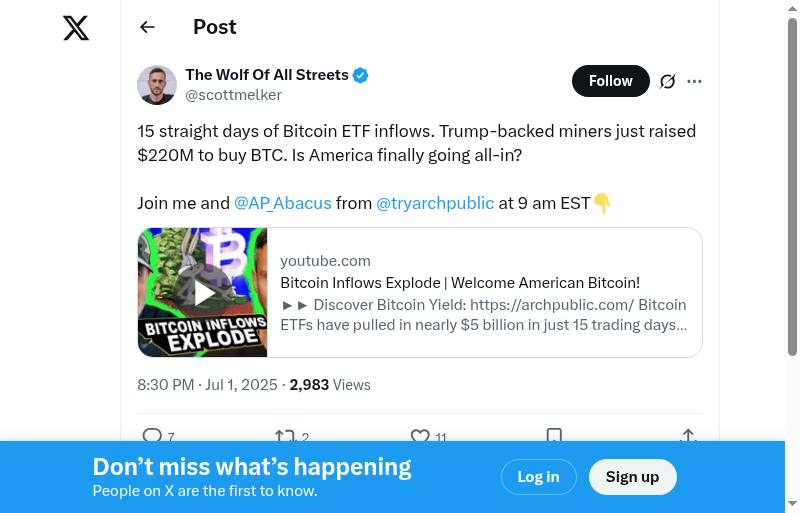Play the Bitcoin Inflows Explode video
The height and width of the screenshot is (513, 800).
tap(203, 292)
